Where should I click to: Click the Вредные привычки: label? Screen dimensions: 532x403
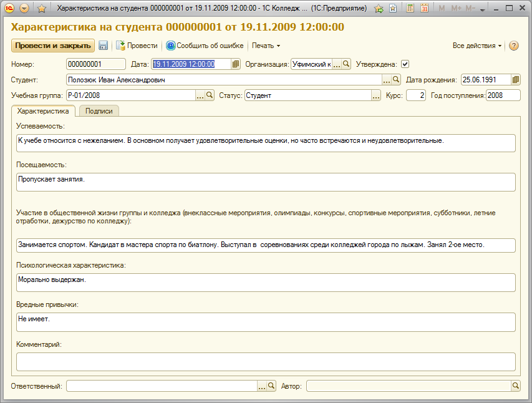tap(47, 304)
